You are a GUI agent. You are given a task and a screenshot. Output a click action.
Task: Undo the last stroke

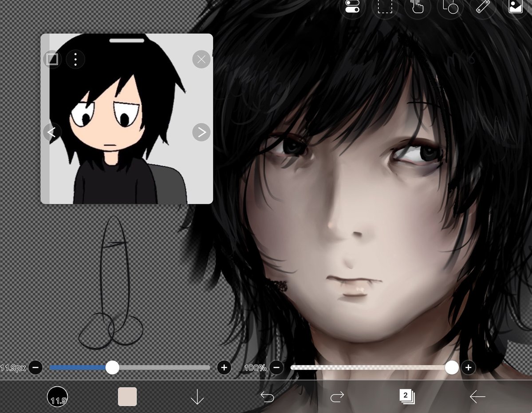pyautogui.click(x=268, y=397)
